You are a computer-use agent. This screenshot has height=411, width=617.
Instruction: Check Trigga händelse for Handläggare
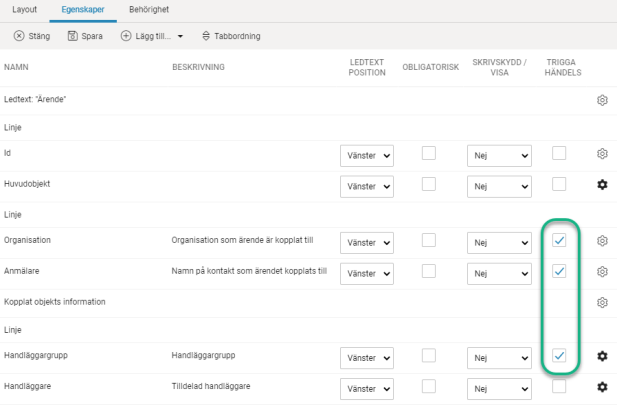[559, 387]
